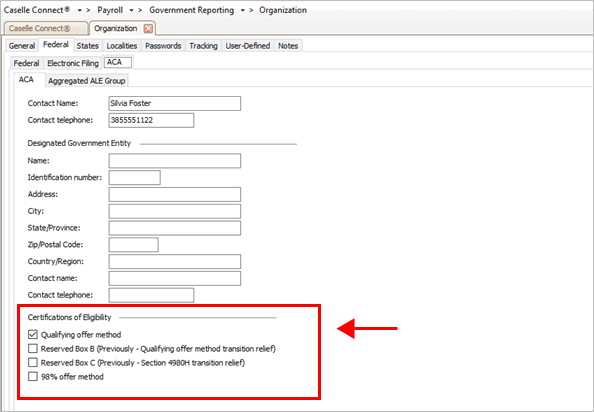Switch to Electronic Filing sub-tab
594x412 pixels.
73,63
